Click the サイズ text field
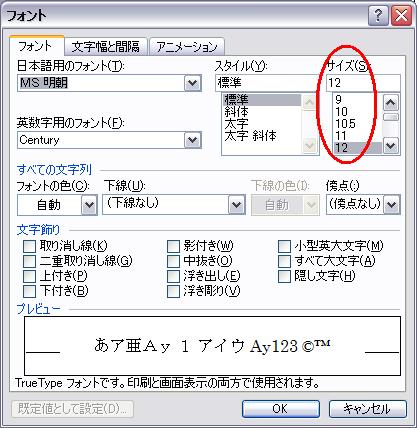417x428 pixels. (363, 83)
